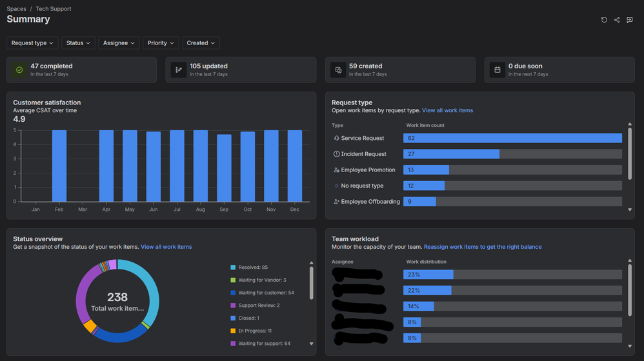Image resolution: width=644 pixels, height=361 pixels.
Task: Click the Support Review legend swatch
Action: pyautogui.click(x=233, y=306)
